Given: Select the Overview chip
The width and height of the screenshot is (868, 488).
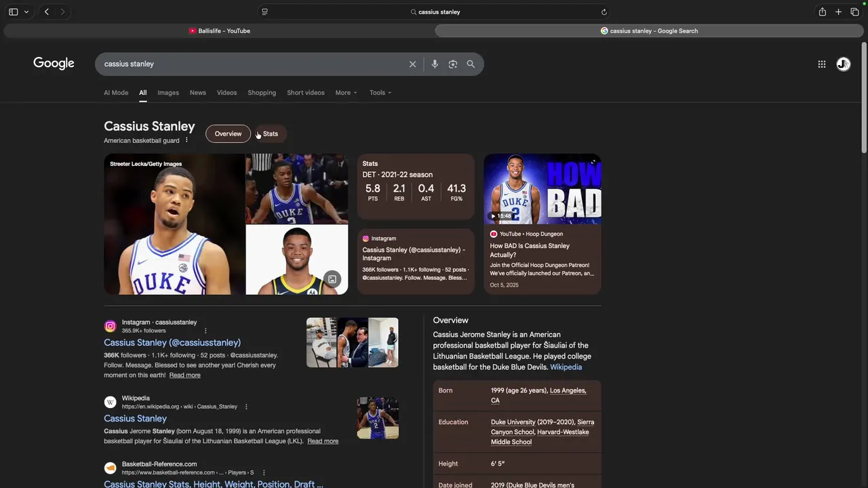Looking at the screenshot, I should pyautogui.click(x=228, y=134).
